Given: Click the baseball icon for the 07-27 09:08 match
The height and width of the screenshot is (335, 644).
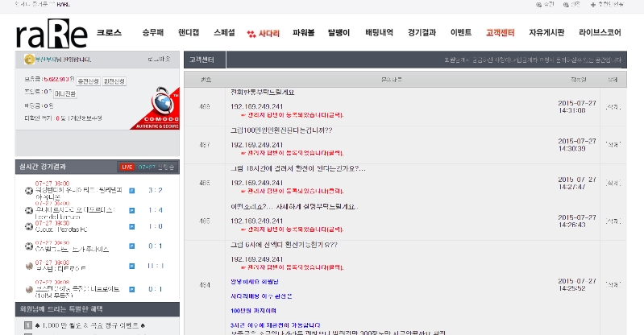Looking at the screenshot, I should click(x=29, y=289).
